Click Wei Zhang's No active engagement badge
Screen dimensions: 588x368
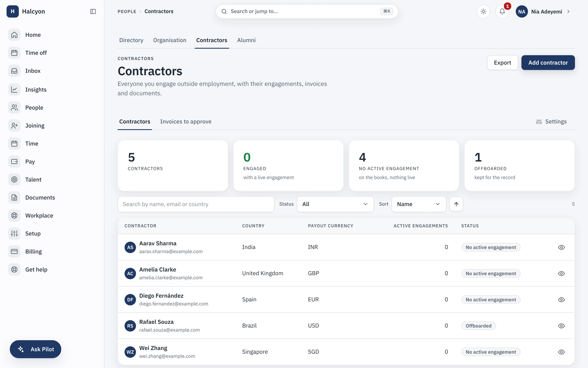(x=491, y=352)
